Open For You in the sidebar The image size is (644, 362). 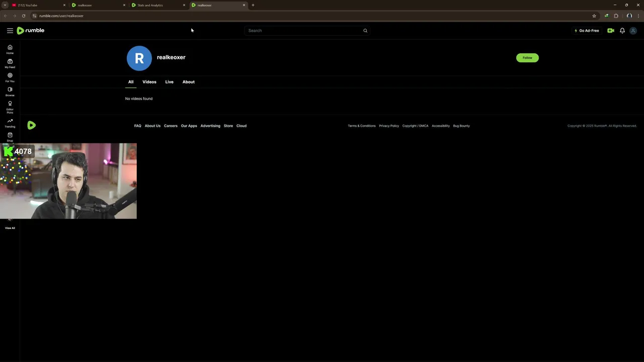10,77
